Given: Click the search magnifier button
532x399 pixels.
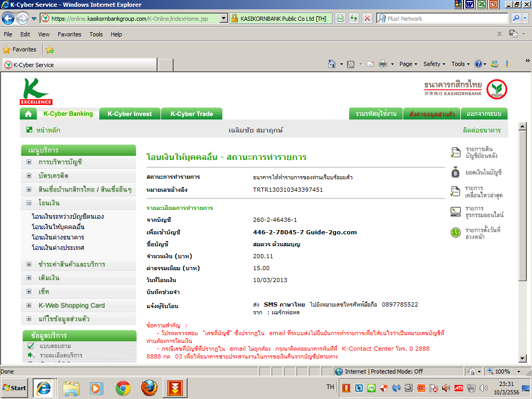Looking at the screenshot, I should click(x=516, y=18).
